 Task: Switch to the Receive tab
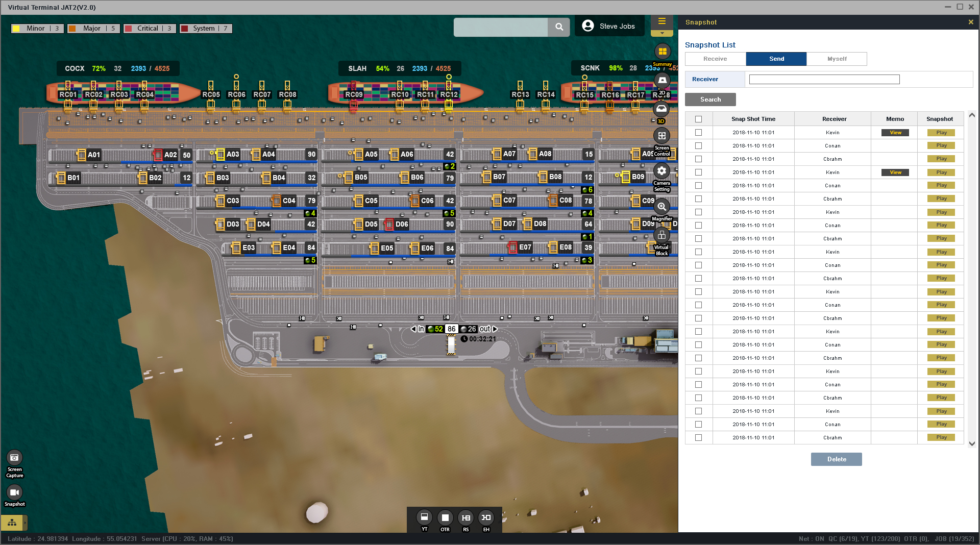click(x=715, y=59)
